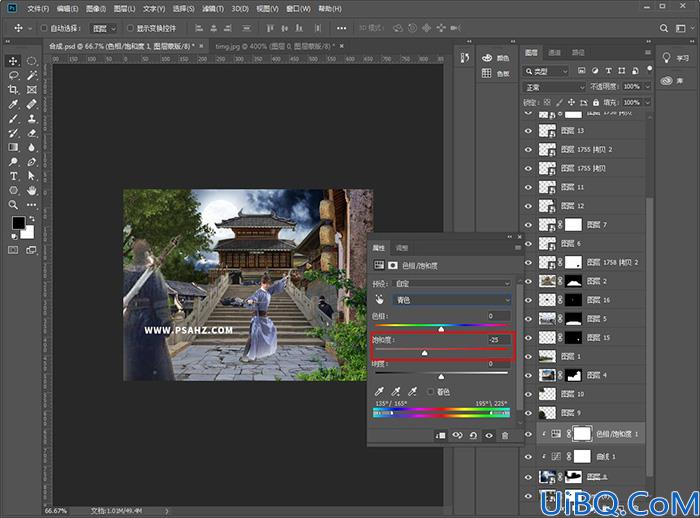Switch to the timg.jpg document tab

[275, 46]
